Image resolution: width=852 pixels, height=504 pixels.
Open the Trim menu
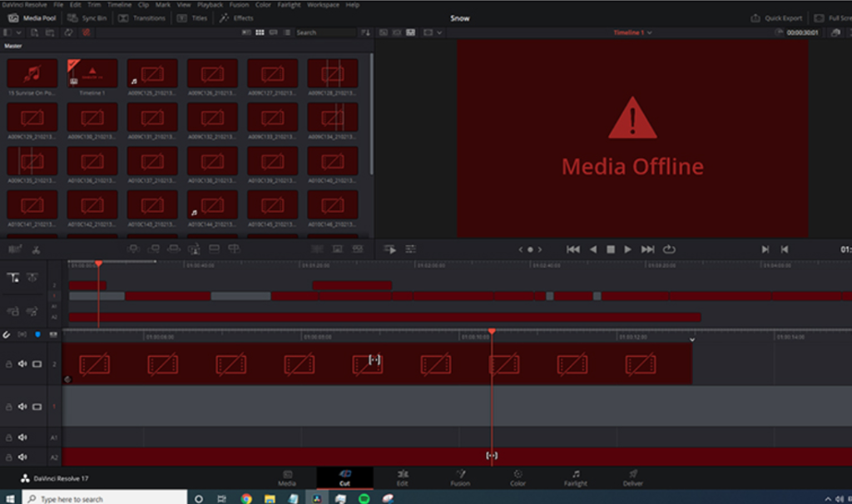point(94,4)
